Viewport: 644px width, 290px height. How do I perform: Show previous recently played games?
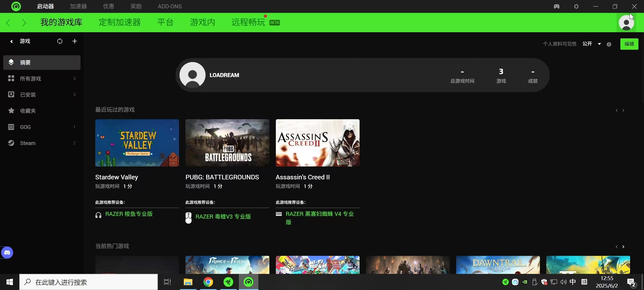point(617,110)
